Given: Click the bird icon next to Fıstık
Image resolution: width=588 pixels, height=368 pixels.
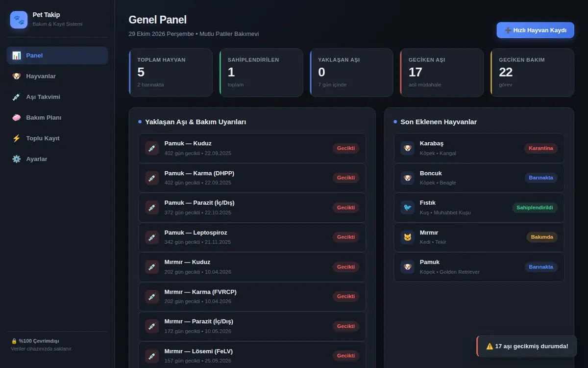Looking at the screenshot, I should [407, 208].
